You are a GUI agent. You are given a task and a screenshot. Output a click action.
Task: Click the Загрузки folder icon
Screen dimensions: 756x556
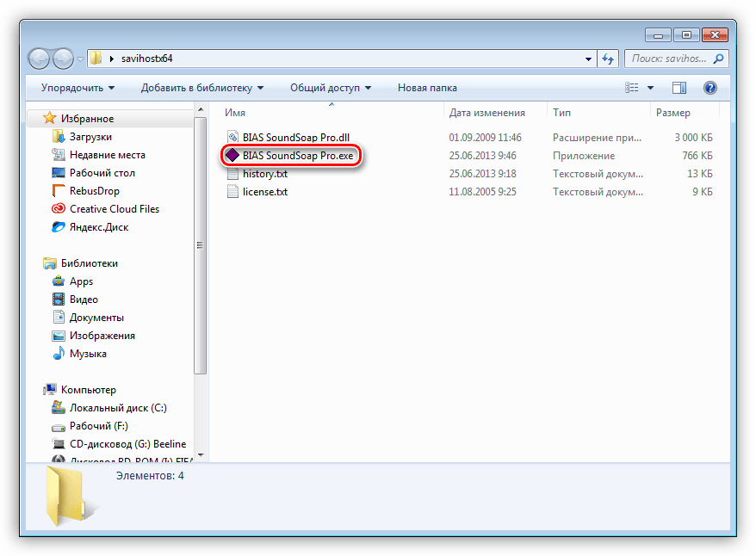coord(59,137)
